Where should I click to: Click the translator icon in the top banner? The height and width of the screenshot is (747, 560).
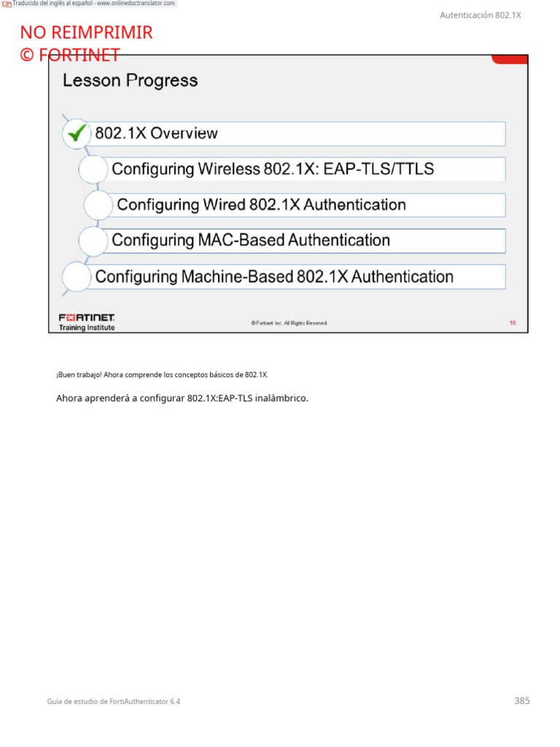coord(6,4)
